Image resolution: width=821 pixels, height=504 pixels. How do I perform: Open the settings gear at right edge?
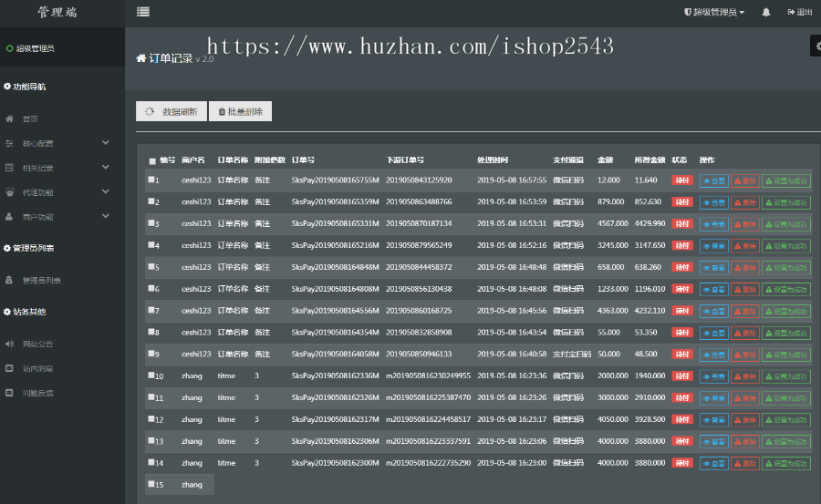[816, 46]
